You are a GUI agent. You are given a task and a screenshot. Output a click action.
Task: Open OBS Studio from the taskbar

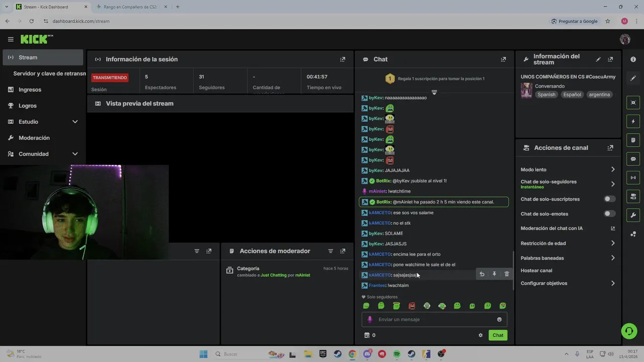click(x=441, y=354)
